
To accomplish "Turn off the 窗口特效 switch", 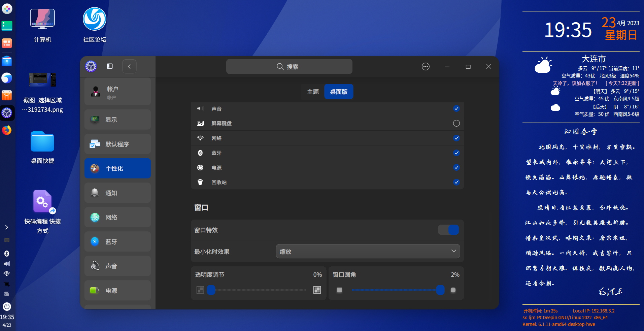I will pyautogui.click(x=448, y=230).
